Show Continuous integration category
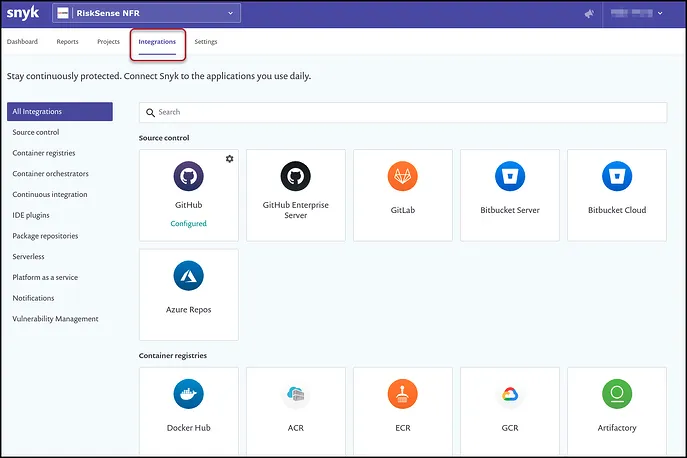687x458 pixels. (50, 194)
